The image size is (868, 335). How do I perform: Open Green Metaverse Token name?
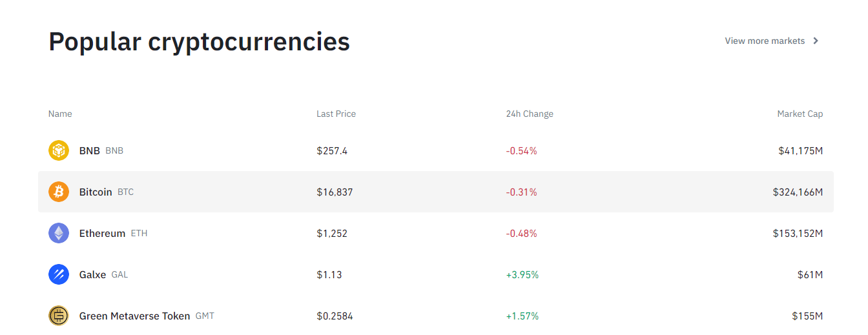coord(134,316)
